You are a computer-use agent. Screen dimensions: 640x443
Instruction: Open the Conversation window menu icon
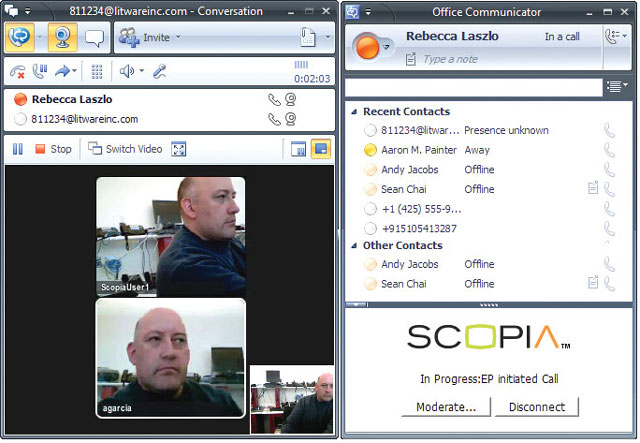click(x=11, y=11)
